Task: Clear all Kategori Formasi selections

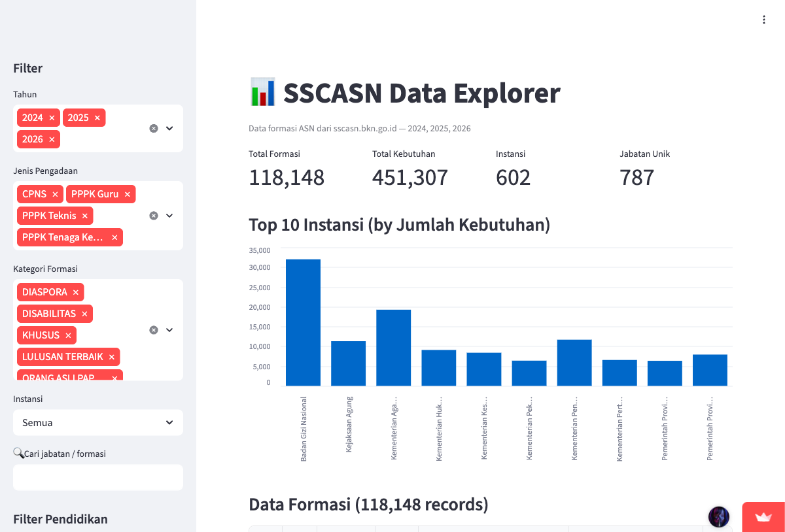Action: coord(154,330)
